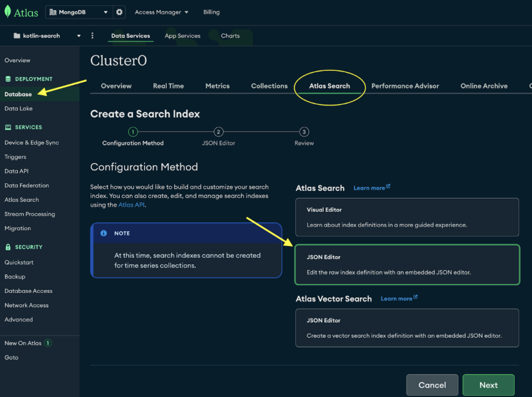Screen dimensions: 532x397
Task: Click the Atlas leaf logo
Action: tap(8, 12)
